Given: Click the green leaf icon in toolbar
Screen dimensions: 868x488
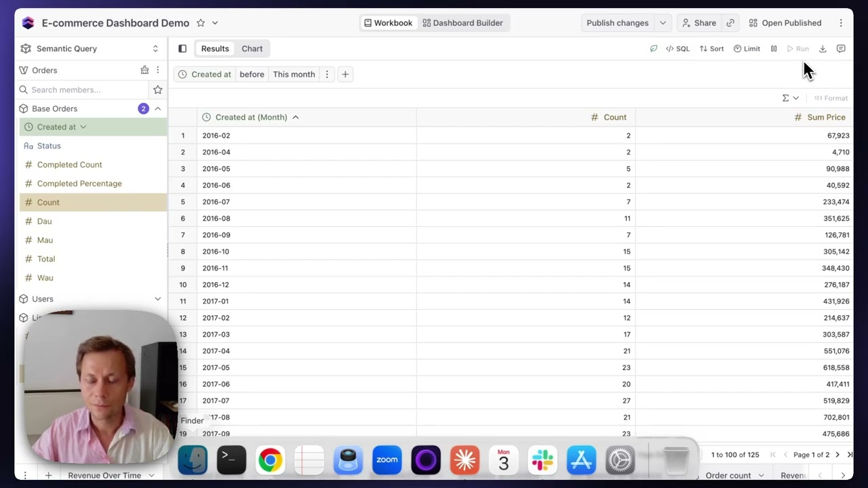Looking at the screenshot, I should point(654,49).
